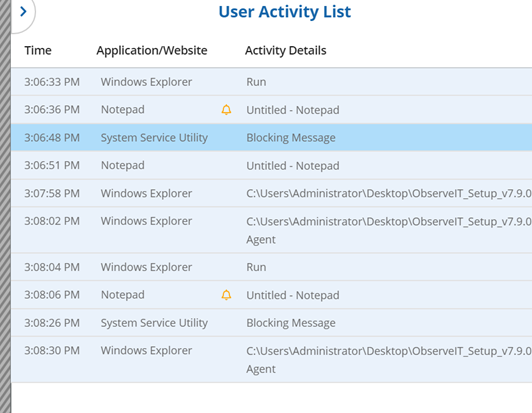
Task: Open the 3:08:30 PM Windows Explorer entry
Action: click(271, 360)
